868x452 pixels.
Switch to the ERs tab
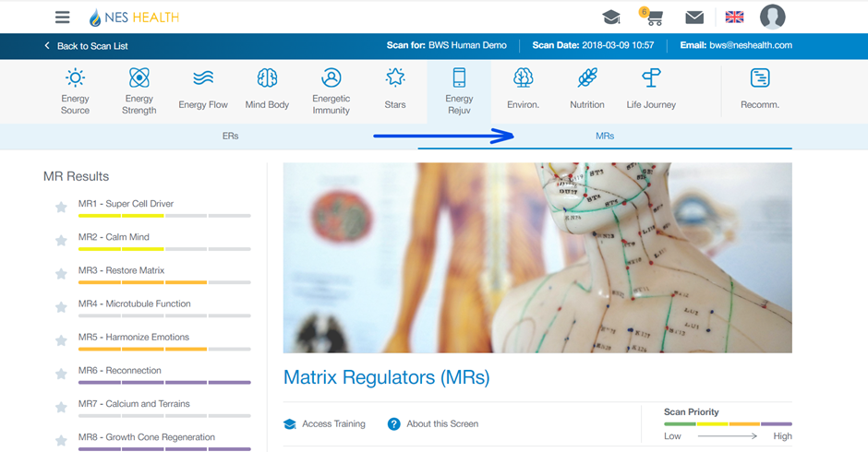[231, 136]
